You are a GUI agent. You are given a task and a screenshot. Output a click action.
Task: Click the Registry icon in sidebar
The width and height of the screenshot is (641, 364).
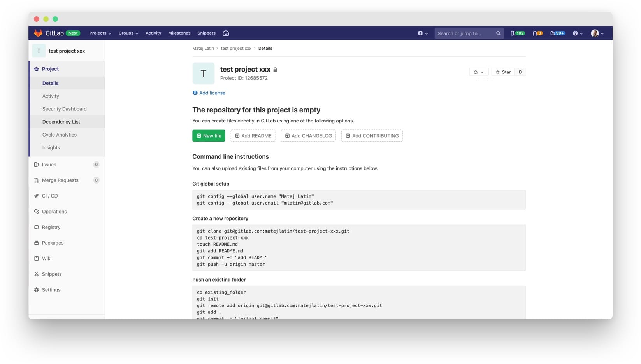(36, 227)
